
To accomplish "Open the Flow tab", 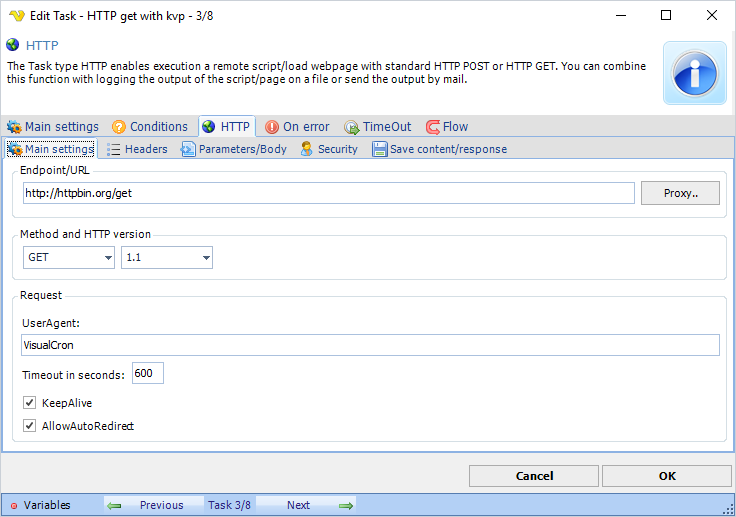I will click(447, 127).
